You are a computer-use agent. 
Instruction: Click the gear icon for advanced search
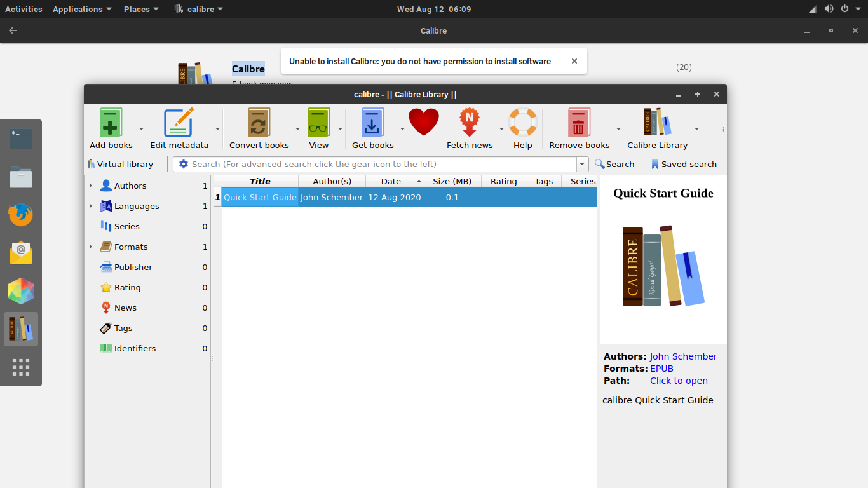[x=184, y=164]
